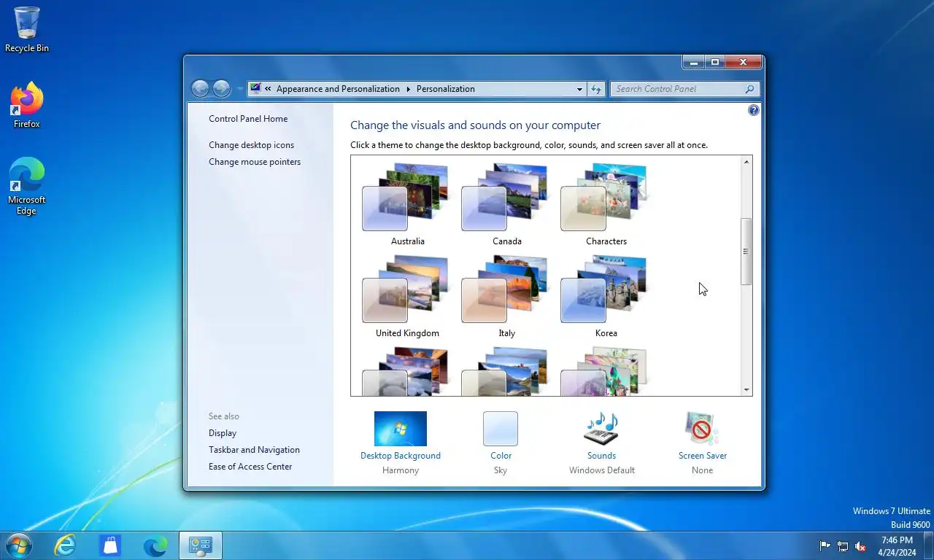Apply the Characters theme
Screen dimensions: 934x560
tap(606, 205)
